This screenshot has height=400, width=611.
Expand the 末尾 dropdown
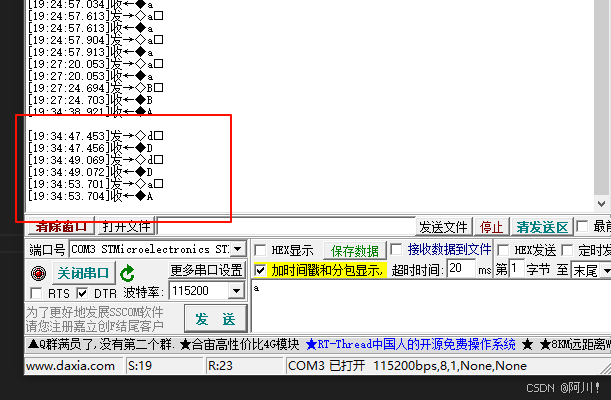point(606,270)
